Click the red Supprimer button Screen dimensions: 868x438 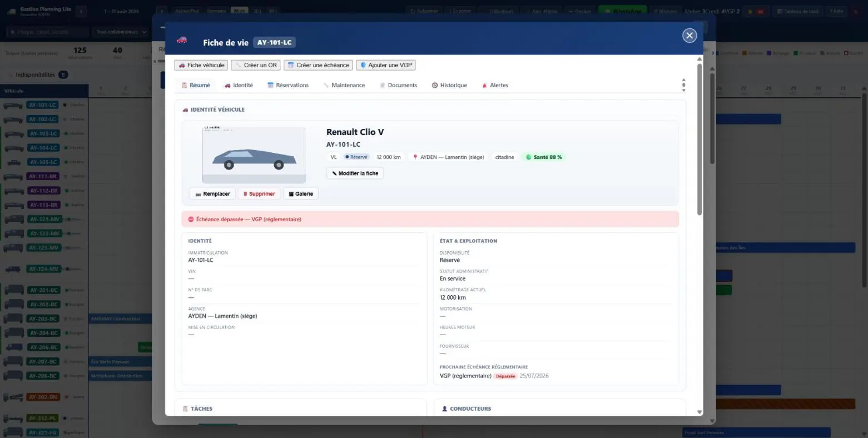coord(259,194)
